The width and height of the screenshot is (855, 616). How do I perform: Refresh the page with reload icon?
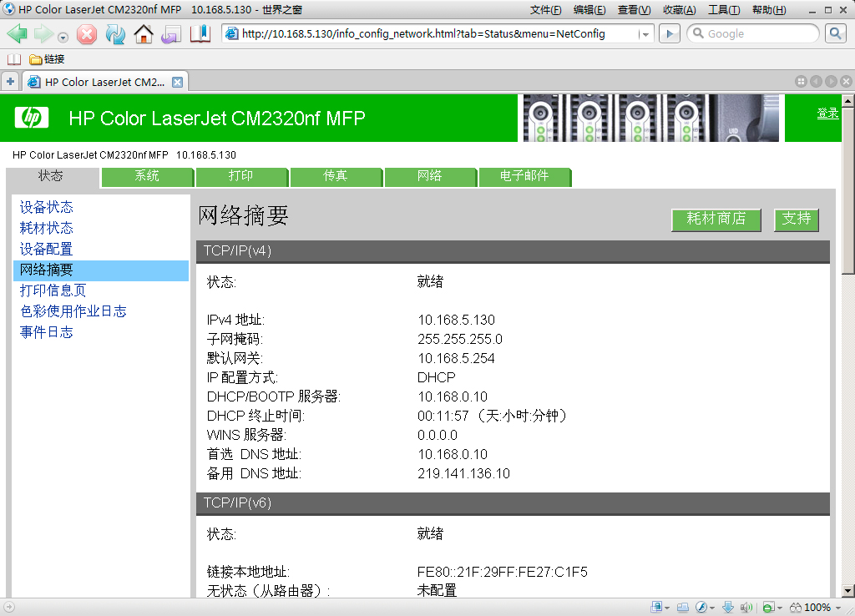[115, 34]
